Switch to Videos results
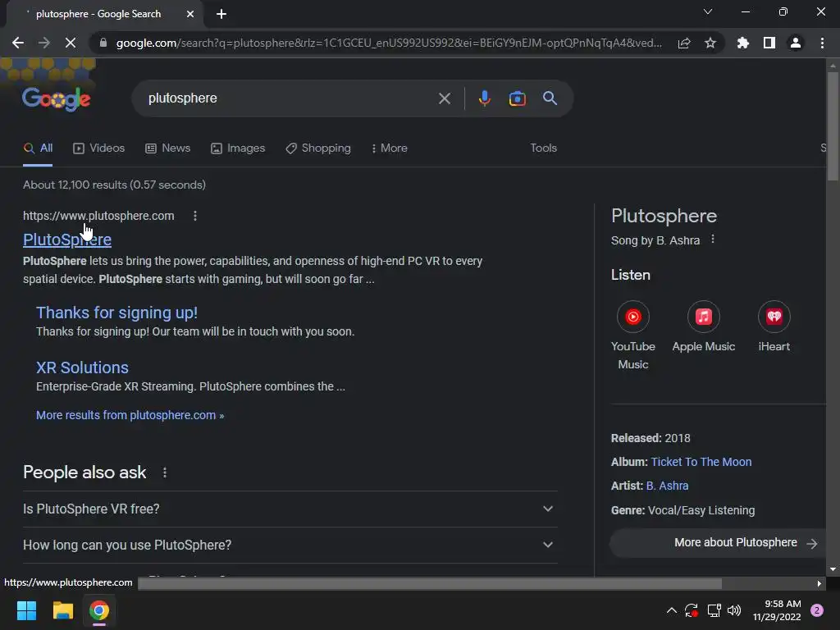840x630 pixels. point(99,148)
